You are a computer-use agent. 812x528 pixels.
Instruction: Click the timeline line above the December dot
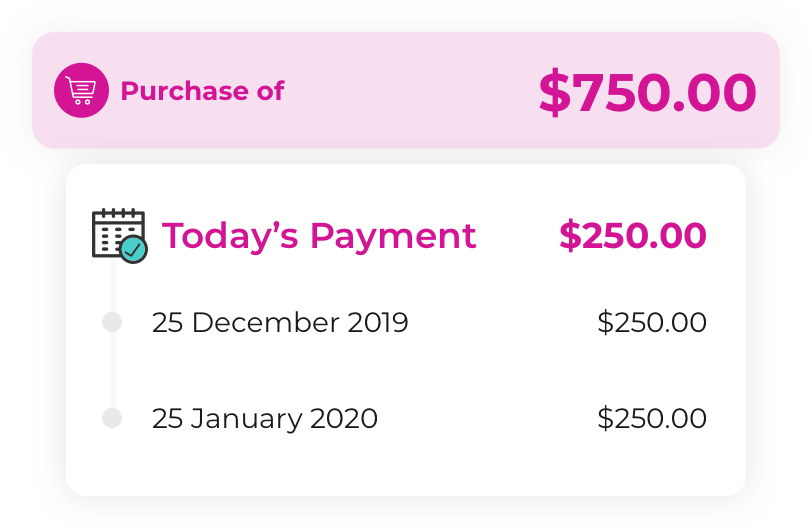coord(112,288)
